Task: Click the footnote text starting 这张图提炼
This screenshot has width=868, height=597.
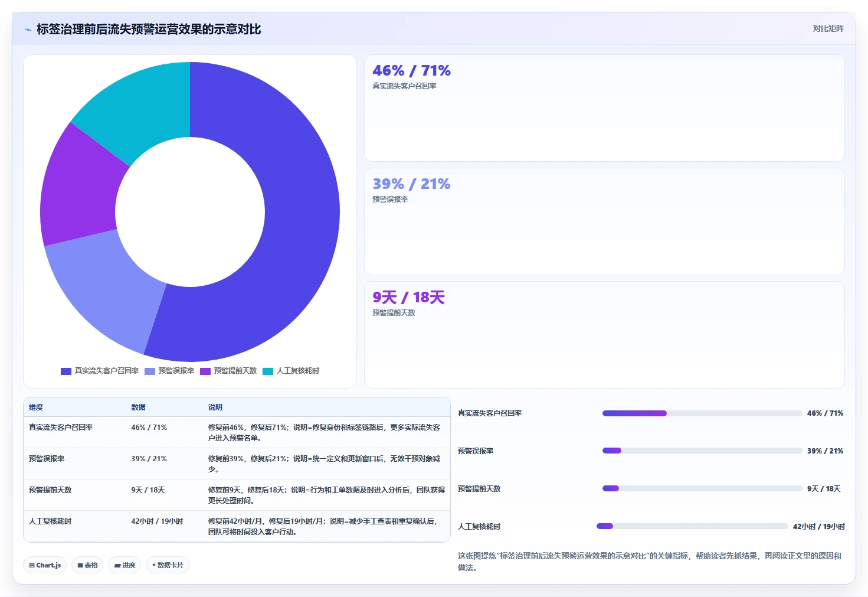Action: click(650, 562)
